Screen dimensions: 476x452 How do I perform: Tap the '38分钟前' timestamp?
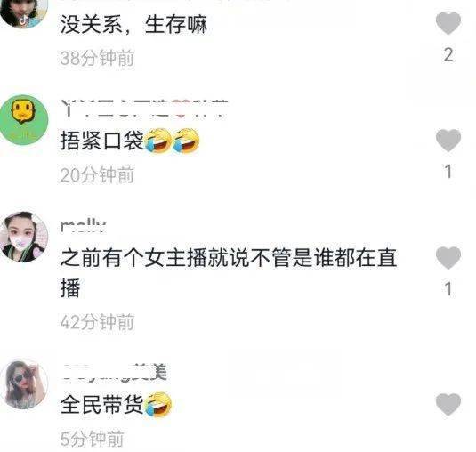[97, 58]
